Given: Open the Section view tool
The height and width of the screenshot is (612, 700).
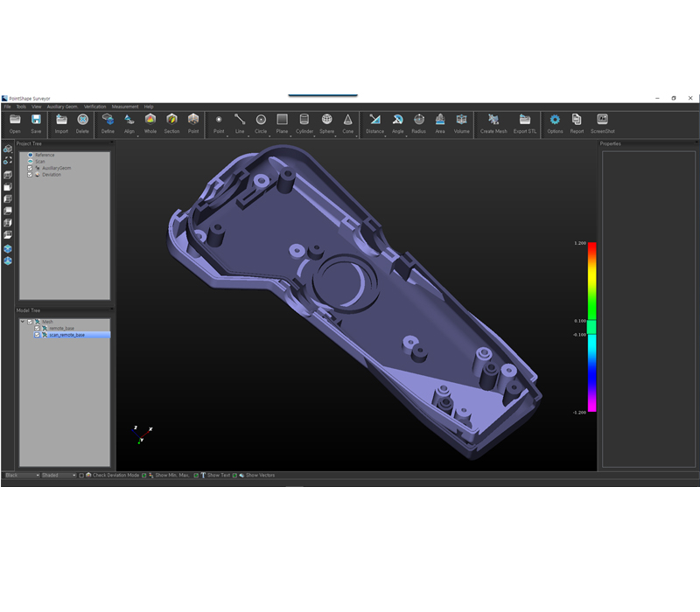Looking at the screenshot, I should pyautogui.click(x=171, y=122).
